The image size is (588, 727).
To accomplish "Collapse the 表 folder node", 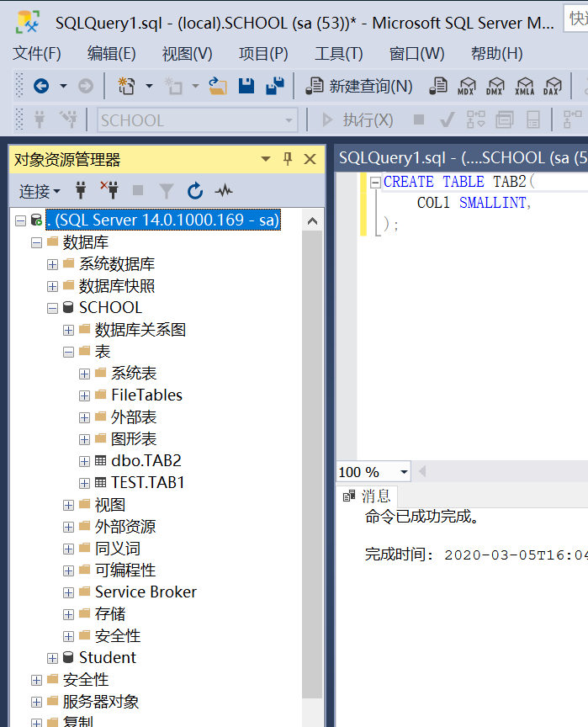I will point(68,353).
